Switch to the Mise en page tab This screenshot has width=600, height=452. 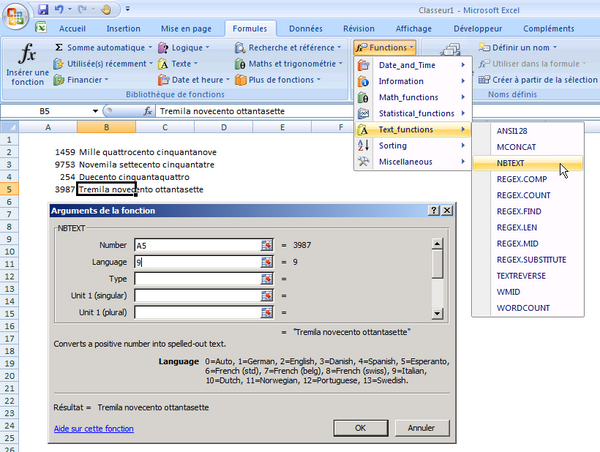186,29
